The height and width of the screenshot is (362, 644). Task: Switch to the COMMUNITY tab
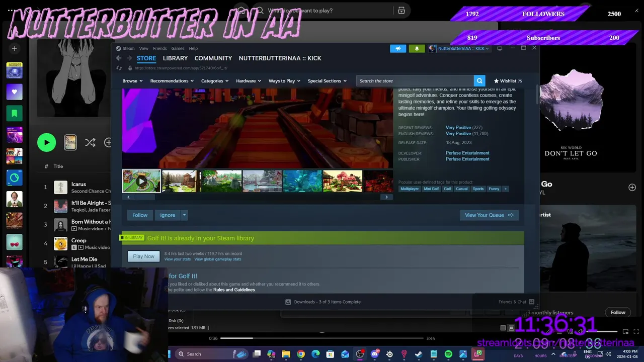[x=213, y=58]
